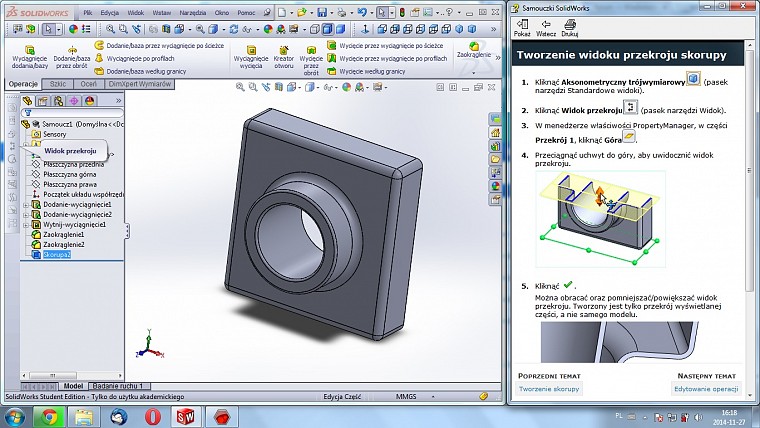Click the Save diskette icon
Screen dimensions: 760x428
tap(322, 13)
